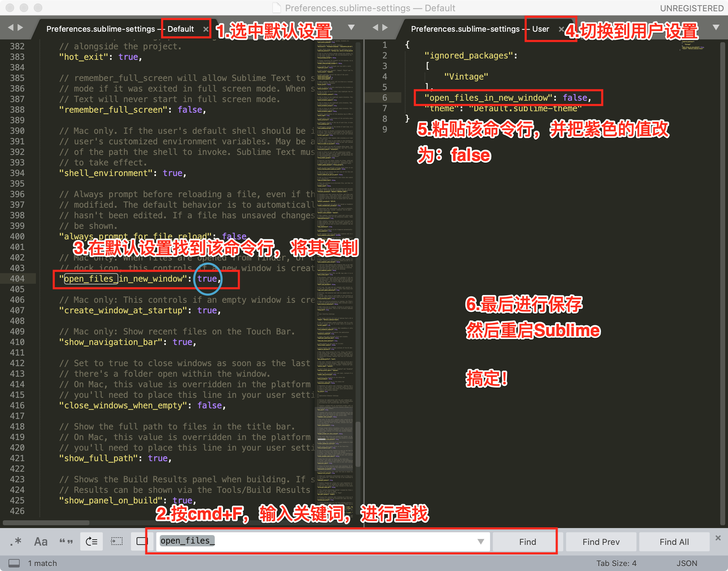Click the "1 match" status text
Viewport: 728px width, 571px height.
(42, 563)
